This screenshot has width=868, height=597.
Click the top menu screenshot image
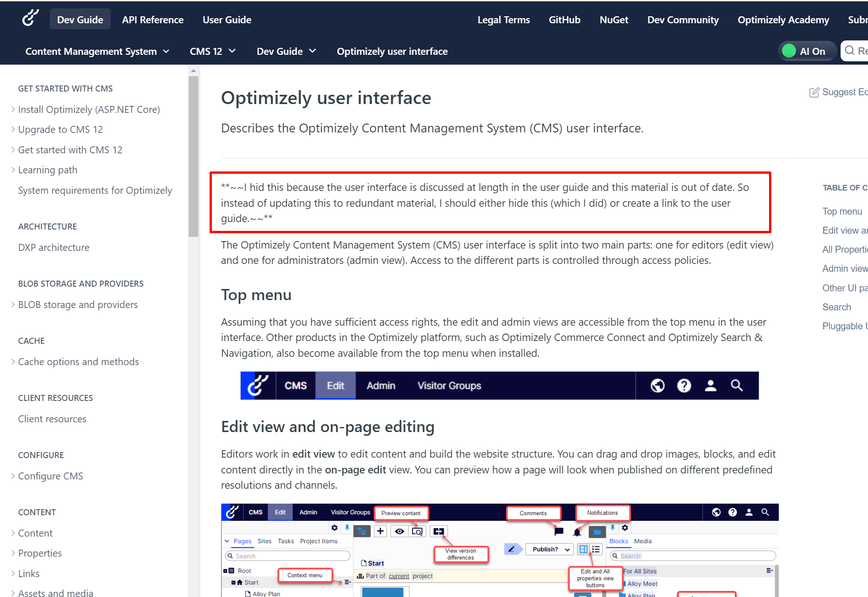(x=499, y=386)
